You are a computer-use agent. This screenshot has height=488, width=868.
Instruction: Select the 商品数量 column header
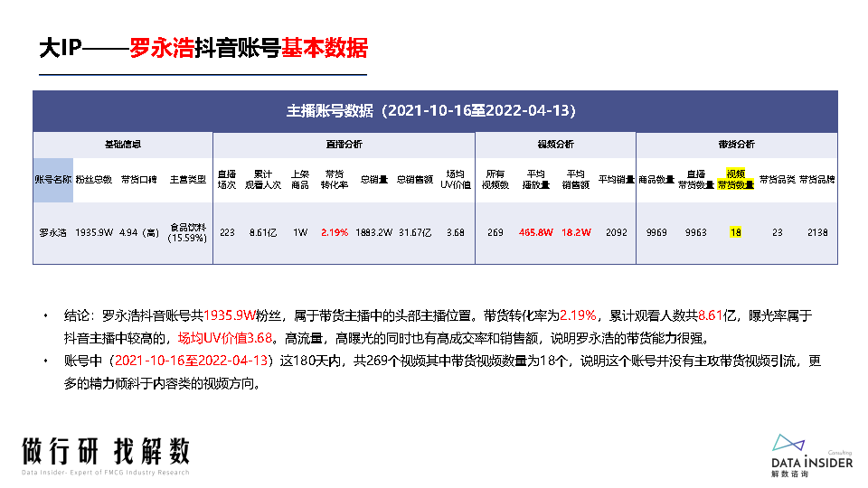tap(656, 180)
